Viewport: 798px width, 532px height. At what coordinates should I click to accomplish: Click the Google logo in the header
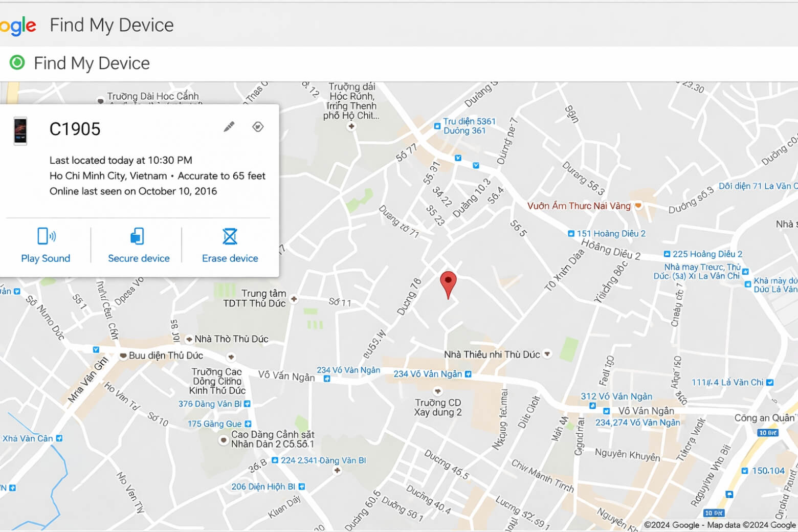[18, 25]
